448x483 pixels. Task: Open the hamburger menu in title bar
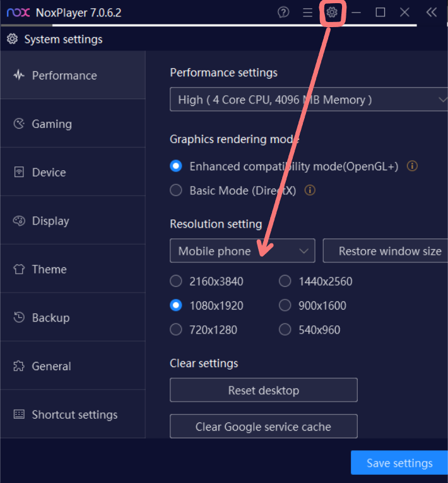click(x=307, y=13)
